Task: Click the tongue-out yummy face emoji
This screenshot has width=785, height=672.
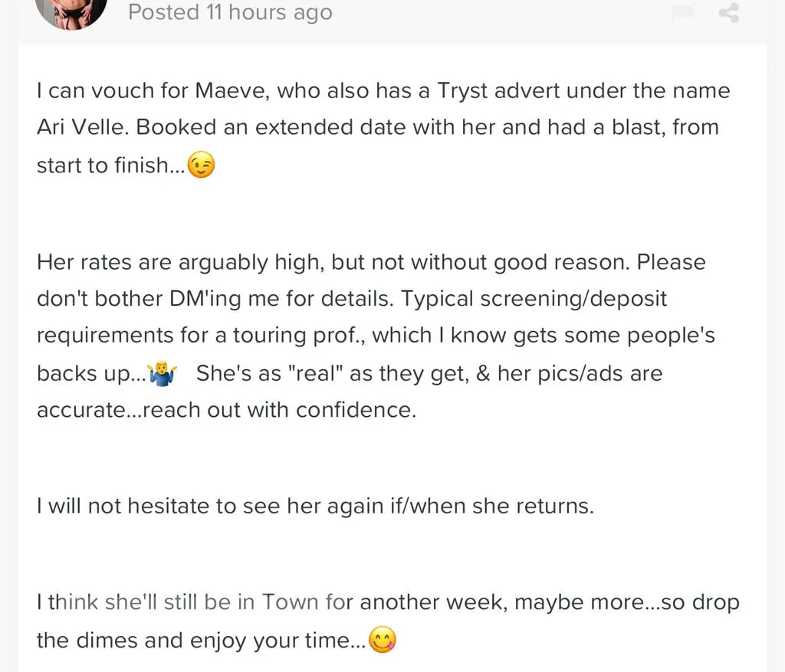Action: [x=383, y=640]
